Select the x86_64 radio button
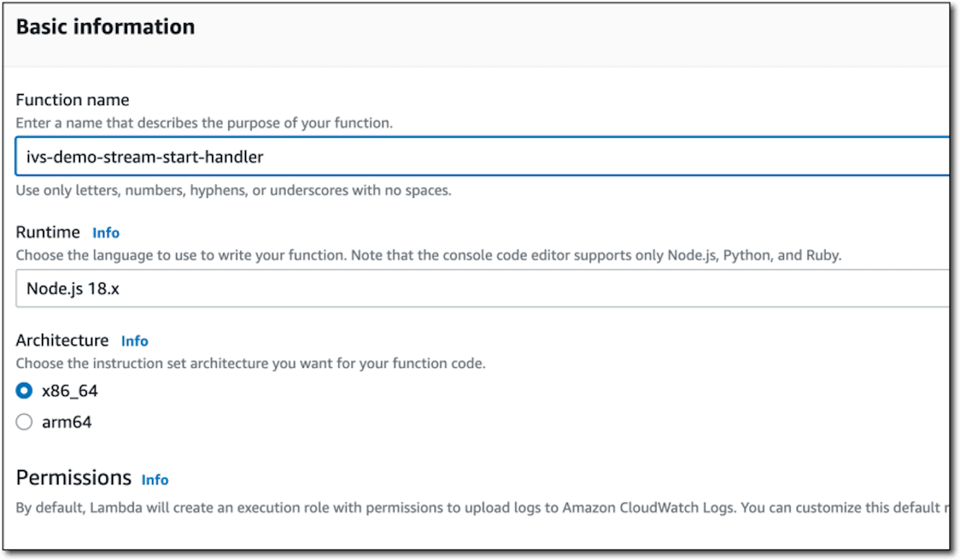Viewport: 960px width, 560px height. [x=24, y=391]
